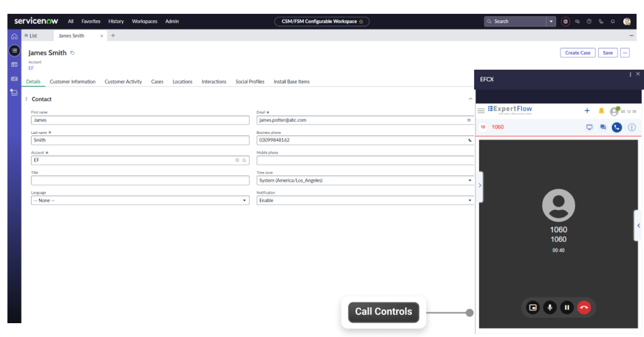Toggle picture-in-picture in call controls
The height and width of the screenshot is (337, 644).
pos(533,307)
